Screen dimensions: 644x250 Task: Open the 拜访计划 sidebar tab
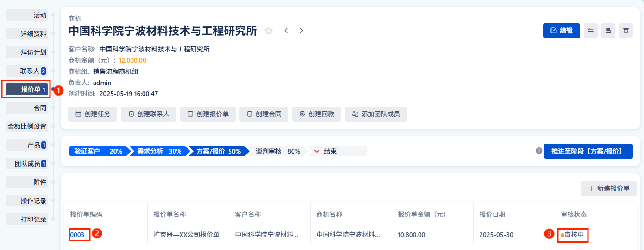[x=27, y=52]
